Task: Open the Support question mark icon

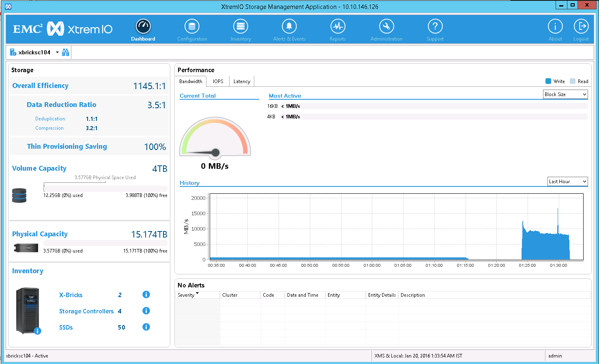Action: (x=435, y=27)
